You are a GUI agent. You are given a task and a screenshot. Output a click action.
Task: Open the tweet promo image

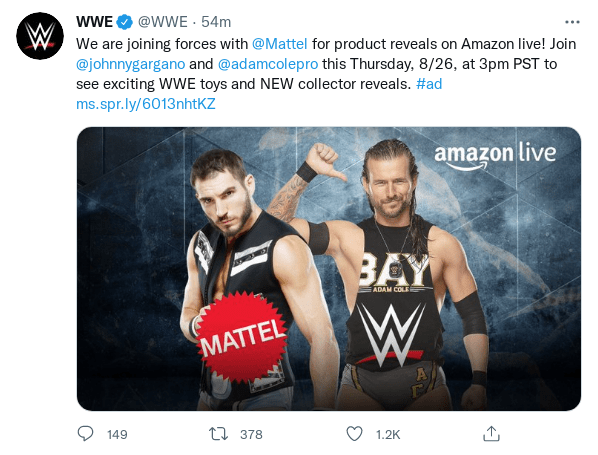(329, 269)
